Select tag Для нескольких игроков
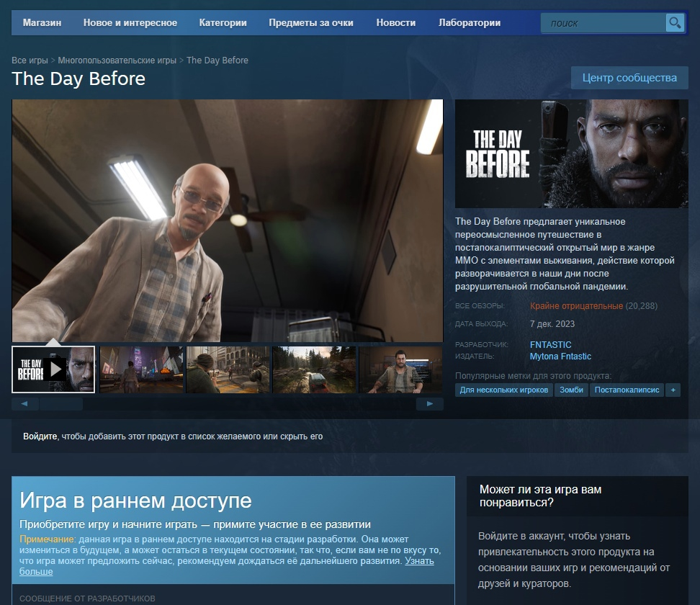Screen dimensions: 700x605 click(x=504, y=390)
